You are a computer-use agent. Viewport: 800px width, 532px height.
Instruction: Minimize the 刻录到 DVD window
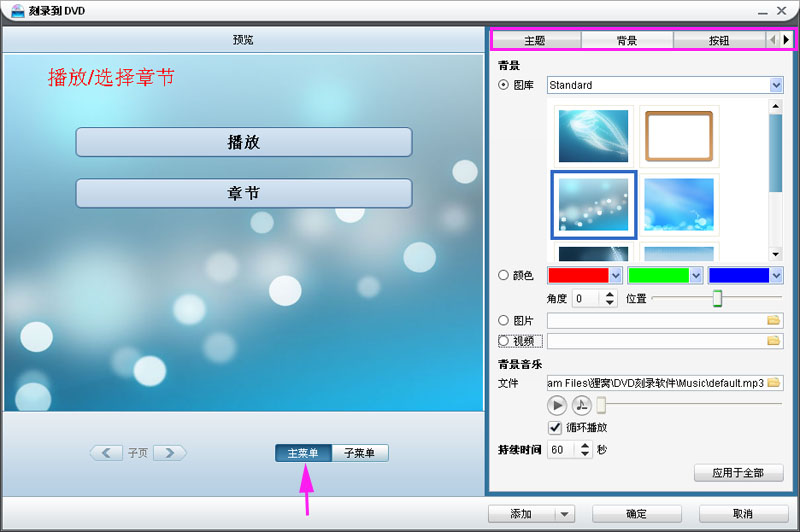coord(763,11)
